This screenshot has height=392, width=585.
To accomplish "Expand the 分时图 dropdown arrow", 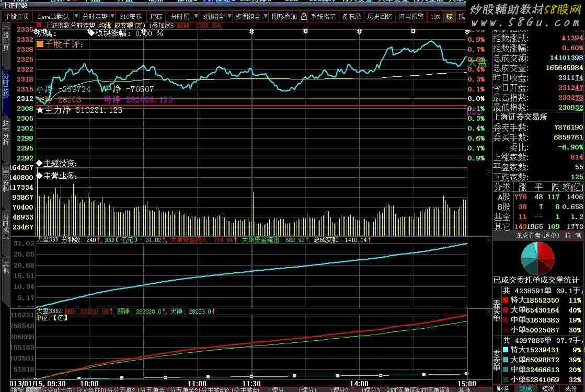I will coord(196,16).
